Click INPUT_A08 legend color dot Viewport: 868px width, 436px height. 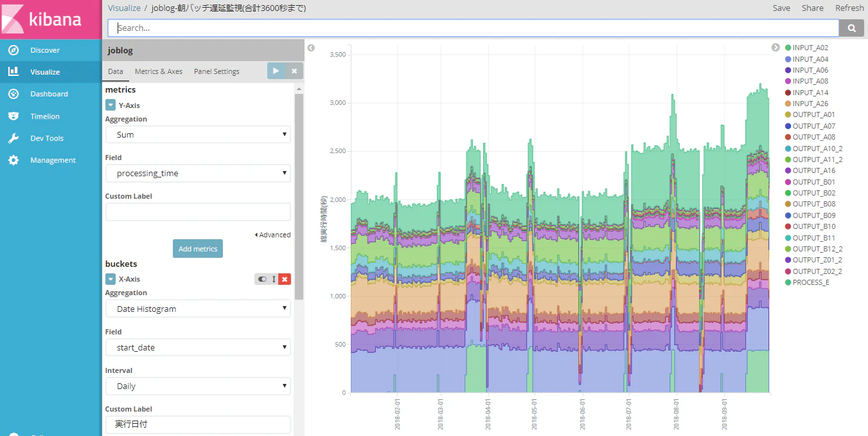point(788,81)
